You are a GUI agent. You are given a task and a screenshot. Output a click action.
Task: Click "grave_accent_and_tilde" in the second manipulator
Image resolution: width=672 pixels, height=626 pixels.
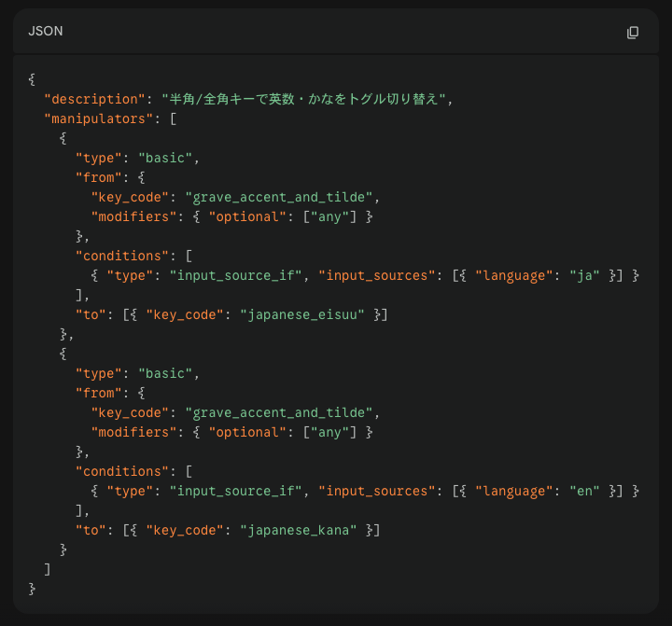282,412
